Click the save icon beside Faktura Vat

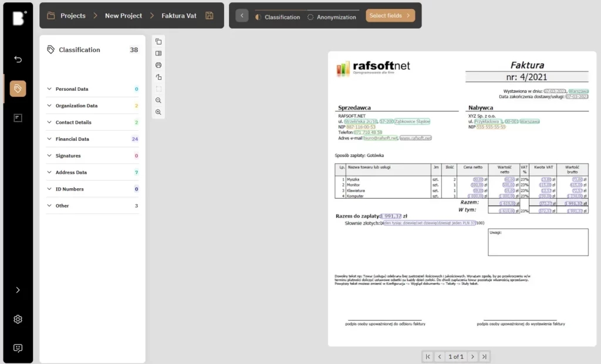(x=210, y=16)
